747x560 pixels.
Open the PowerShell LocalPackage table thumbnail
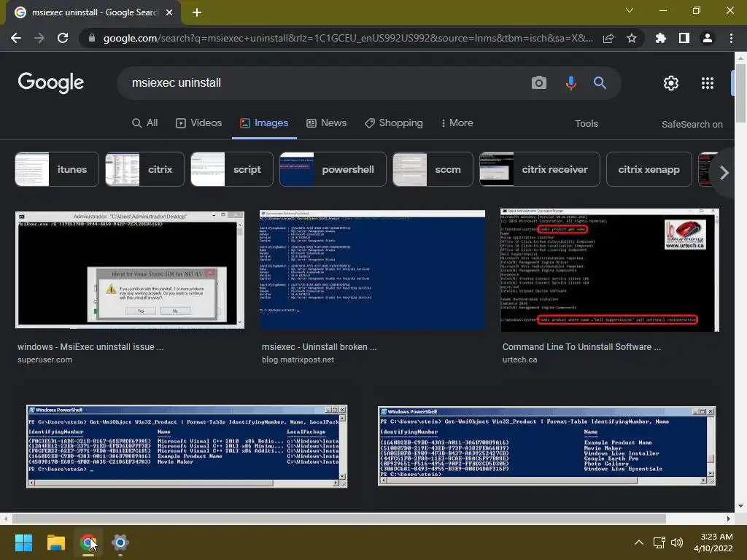pos(187,446)
